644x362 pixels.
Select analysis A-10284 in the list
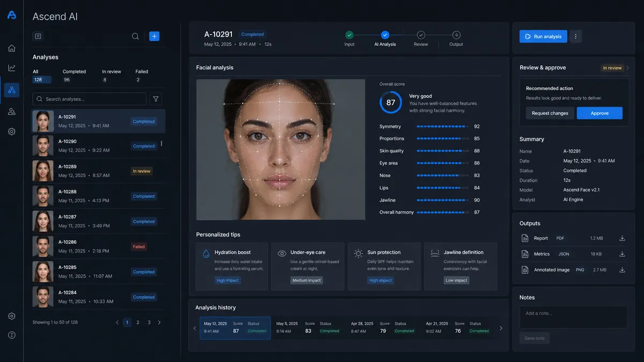(x=99, y=297)
